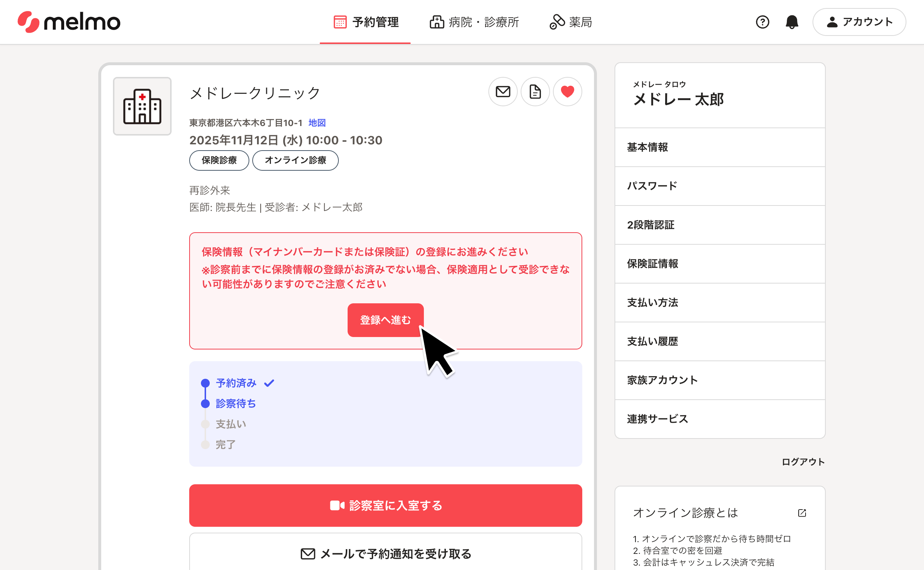Open the help question mark icon

pyautogui.click(x=762, y=22)
